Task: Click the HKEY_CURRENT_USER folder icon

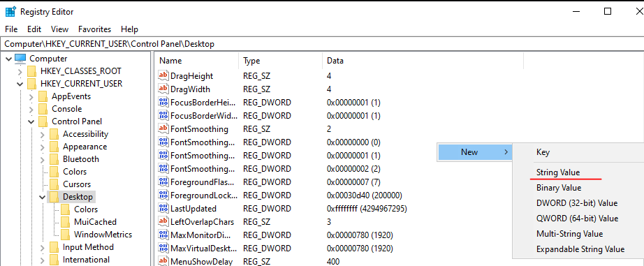Action: [32, 84]
